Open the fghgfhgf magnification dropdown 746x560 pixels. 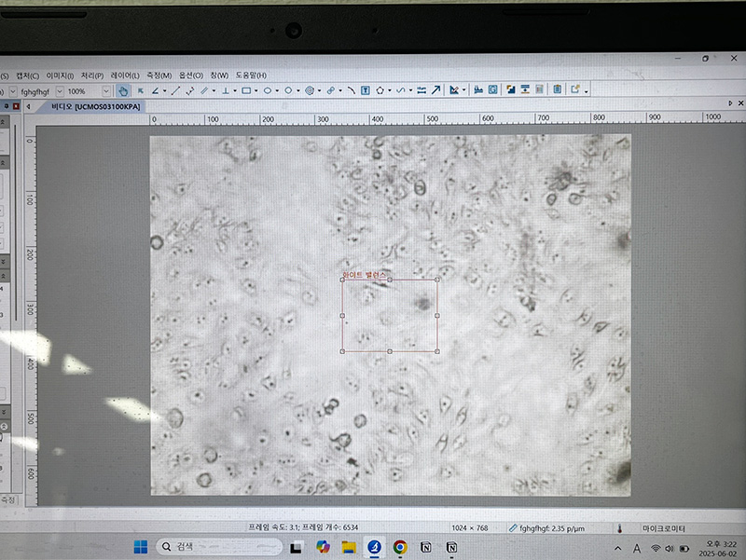pyautogui.click(x=60, y=91)
